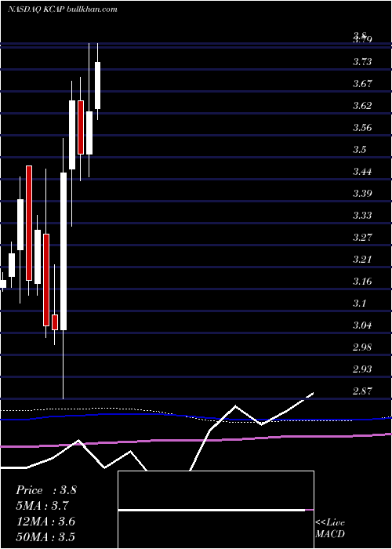Click the 3.16 price axis label
Image resolution: width=392 pixels, height=549 pixels.
pos(362,282)
